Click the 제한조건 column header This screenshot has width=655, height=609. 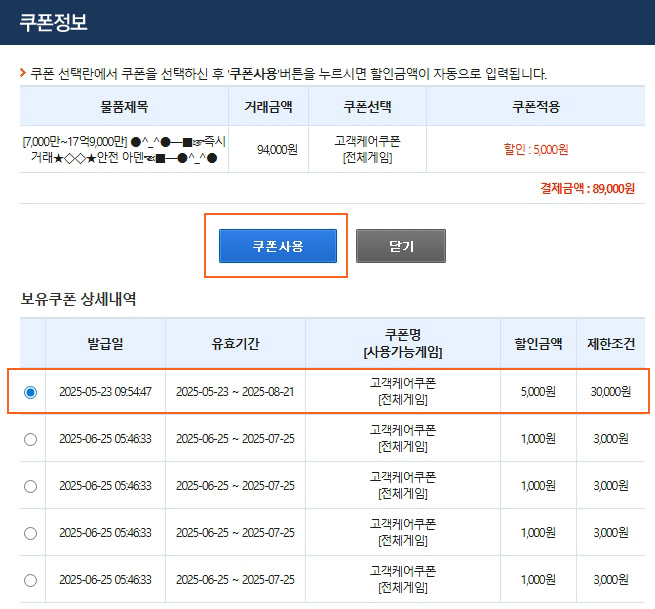610,343
